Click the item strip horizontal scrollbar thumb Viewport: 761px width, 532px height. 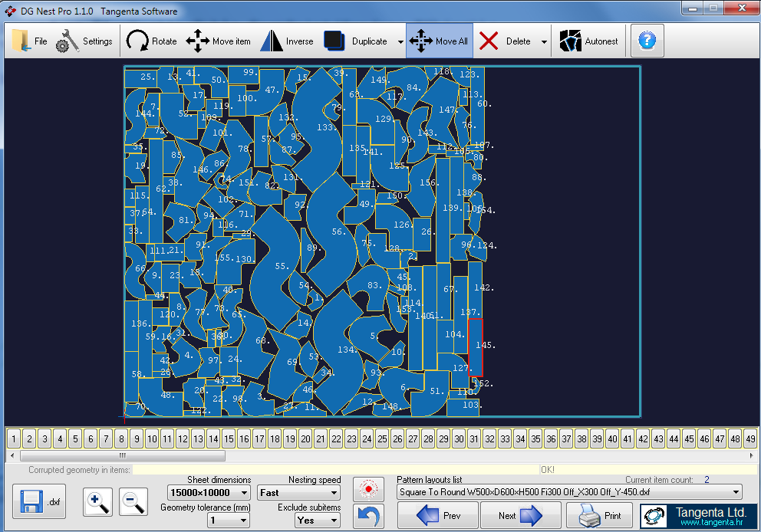point(122,455)
